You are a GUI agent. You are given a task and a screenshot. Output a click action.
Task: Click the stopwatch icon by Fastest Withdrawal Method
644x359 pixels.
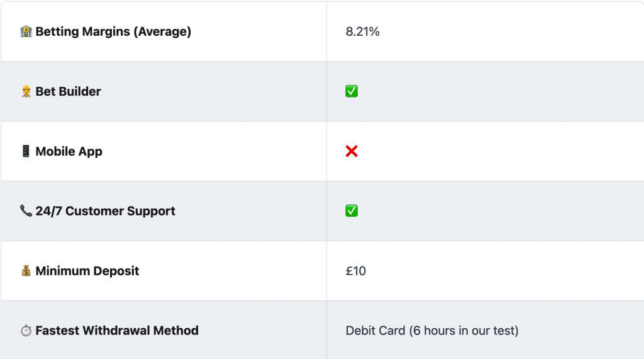pyautogui.click(x=26, y=330)
